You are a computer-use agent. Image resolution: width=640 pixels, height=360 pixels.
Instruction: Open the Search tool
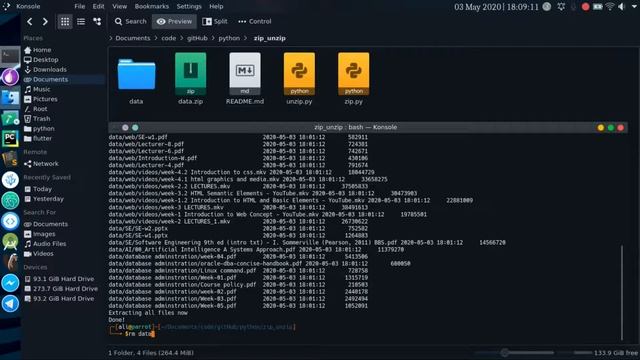[x=131, y=22]
